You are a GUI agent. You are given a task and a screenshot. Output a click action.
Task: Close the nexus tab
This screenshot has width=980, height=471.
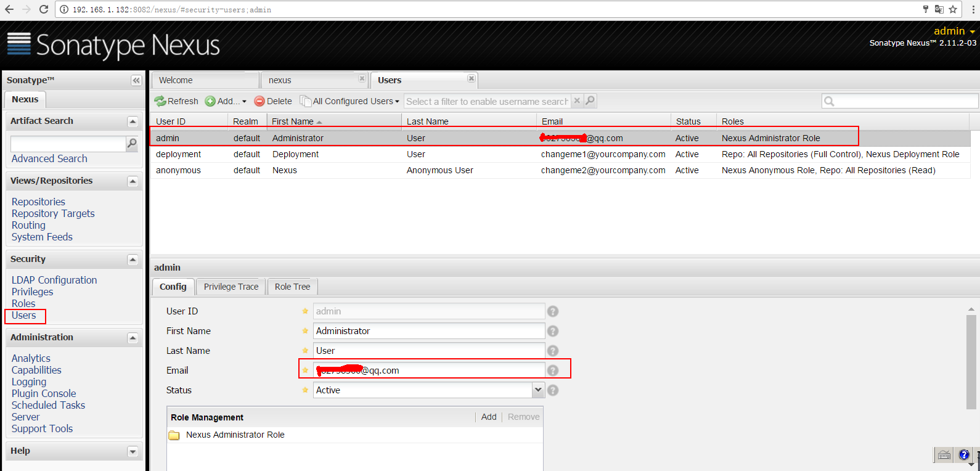(x=362, y=78)
